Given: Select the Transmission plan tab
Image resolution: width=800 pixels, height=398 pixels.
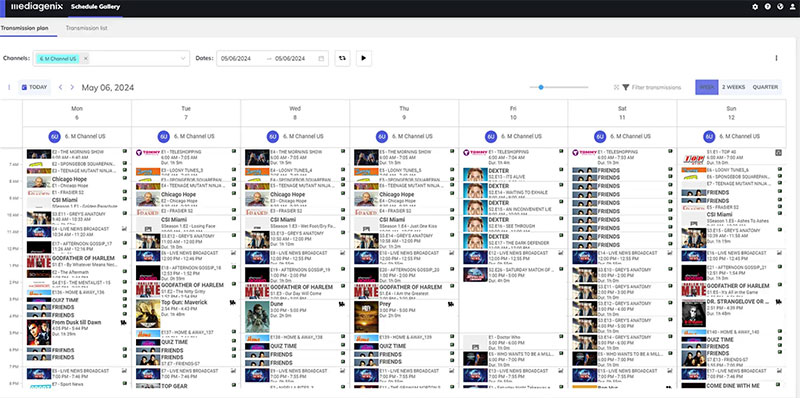Looking at the screenshot, I should click(x=24, y=28).
